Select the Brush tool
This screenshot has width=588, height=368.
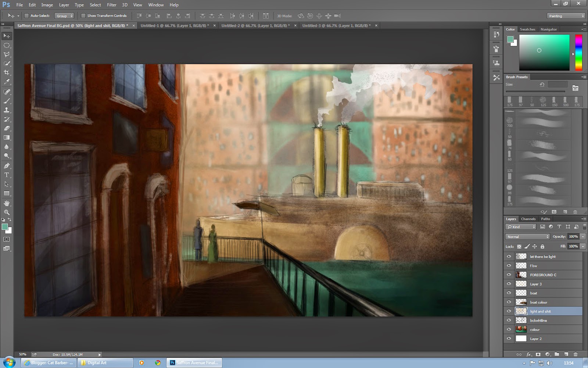pyautogui.click(x=7, y=101)
